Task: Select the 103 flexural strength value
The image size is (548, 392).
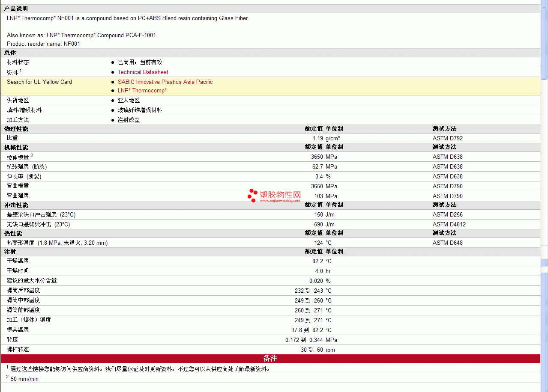Action: pyautogui.click(x=318, y=196)
